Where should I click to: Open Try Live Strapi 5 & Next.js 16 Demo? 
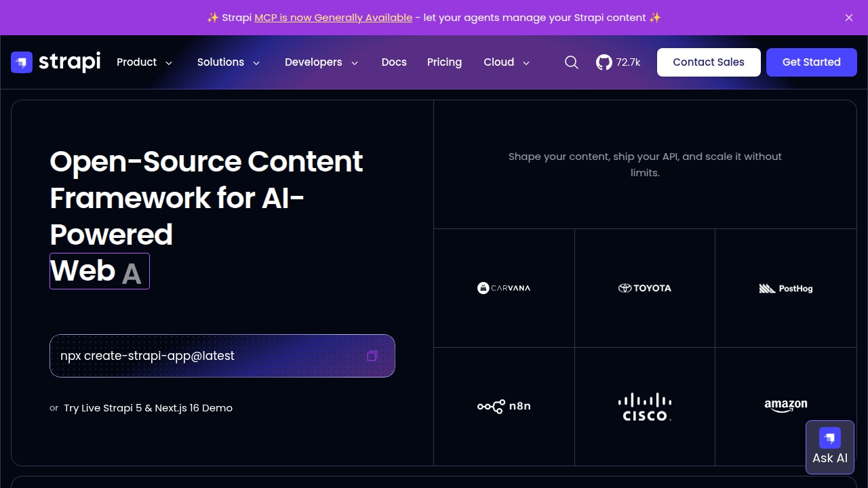[x=148, y=408]
